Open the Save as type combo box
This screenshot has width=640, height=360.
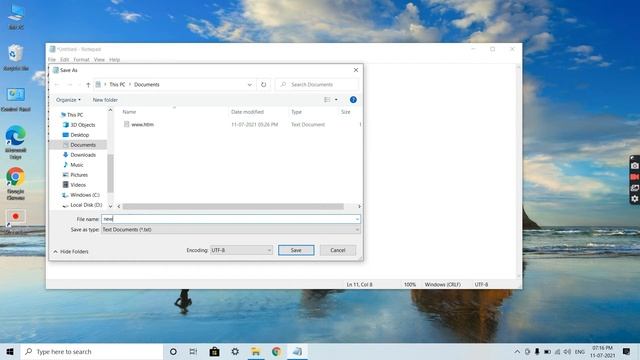231,230
